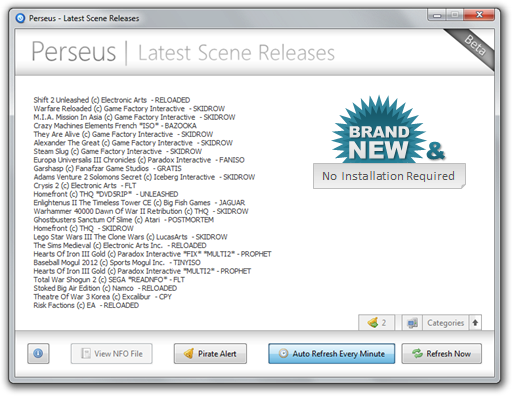The width and height of the screenshot is (512, 396).
Task: Select Warfare Reloaded SKIDROW release
Action: coord(129,109)
